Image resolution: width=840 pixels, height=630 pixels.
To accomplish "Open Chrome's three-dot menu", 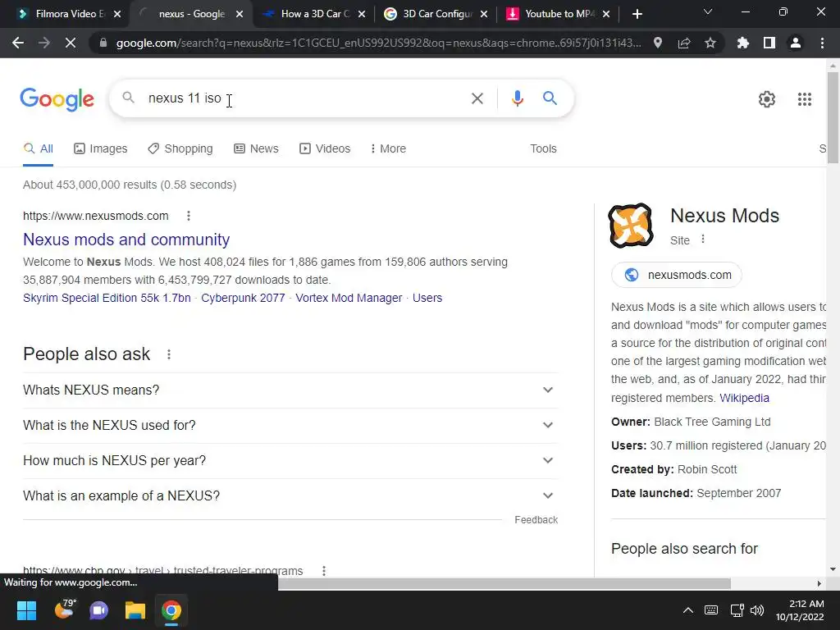I will [822, 43].
